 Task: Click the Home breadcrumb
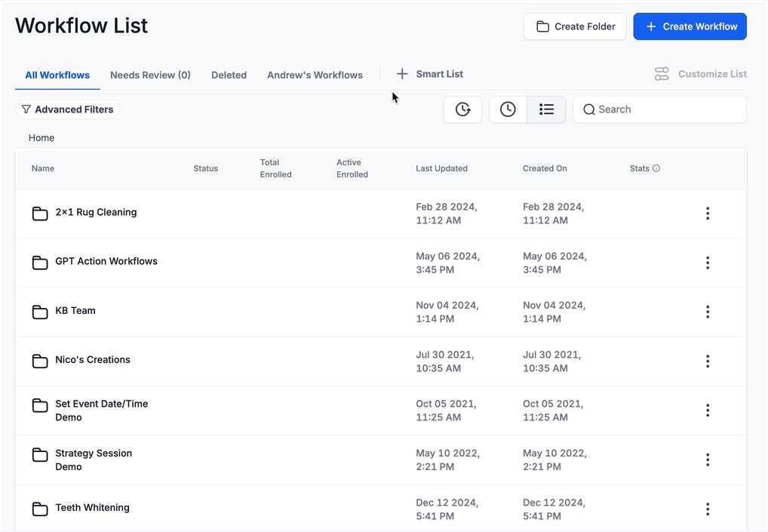(41, 138)
